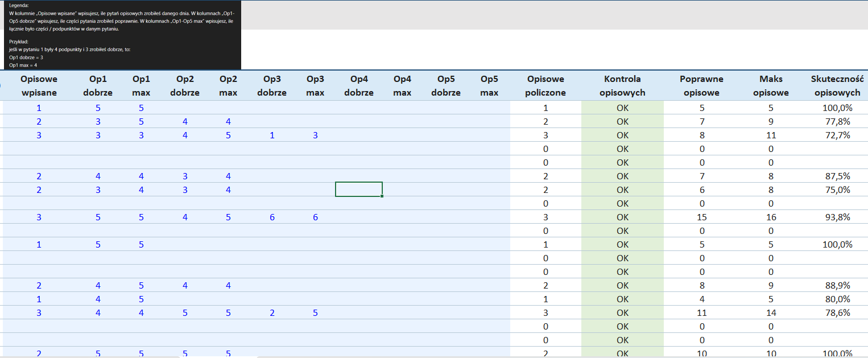
Task: Click the 77,8% effectiveness cell
Action: 836,121
